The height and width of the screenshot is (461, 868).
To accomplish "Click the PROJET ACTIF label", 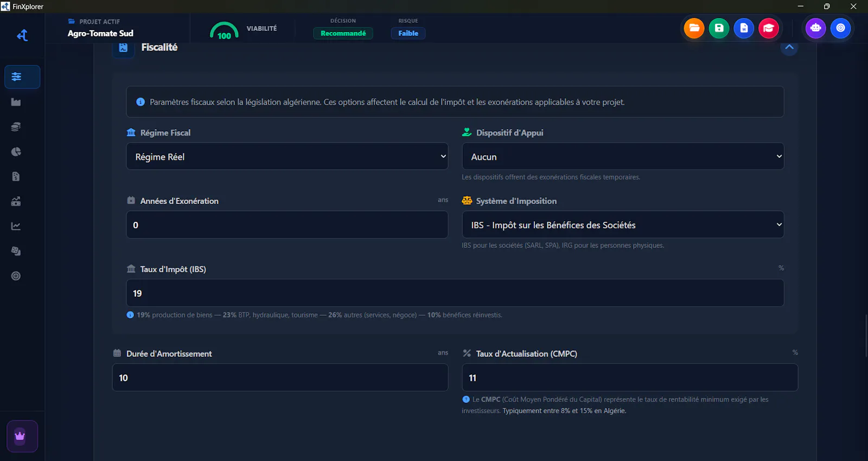I will [x=100, y=22].
